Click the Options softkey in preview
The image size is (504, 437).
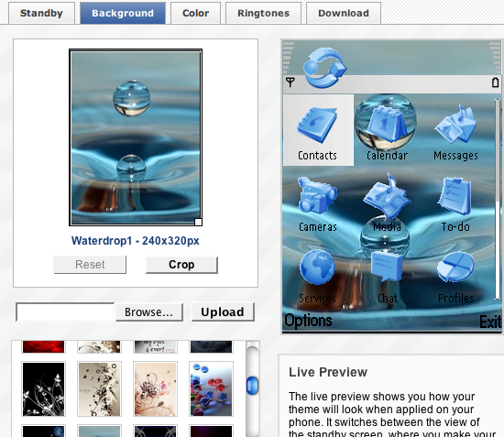coord(308,321)
